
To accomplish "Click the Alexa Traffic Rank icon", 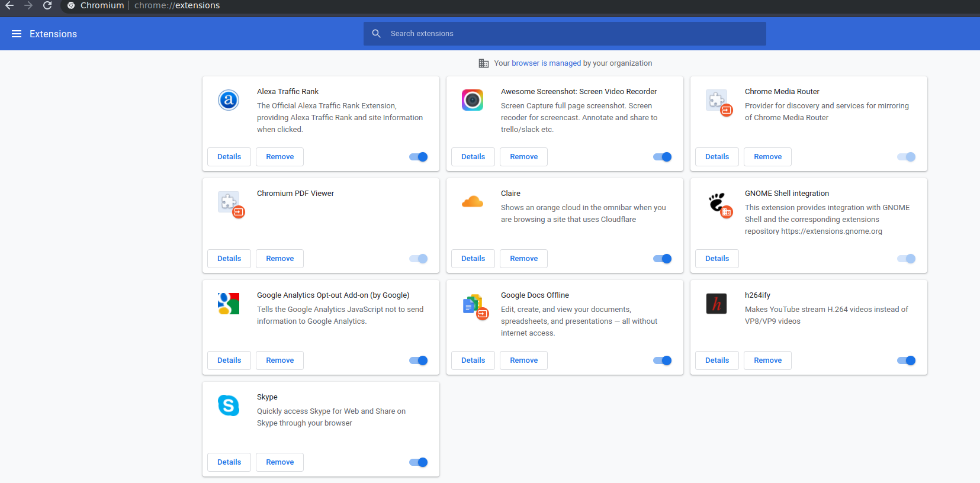I will tap(229, 100).
